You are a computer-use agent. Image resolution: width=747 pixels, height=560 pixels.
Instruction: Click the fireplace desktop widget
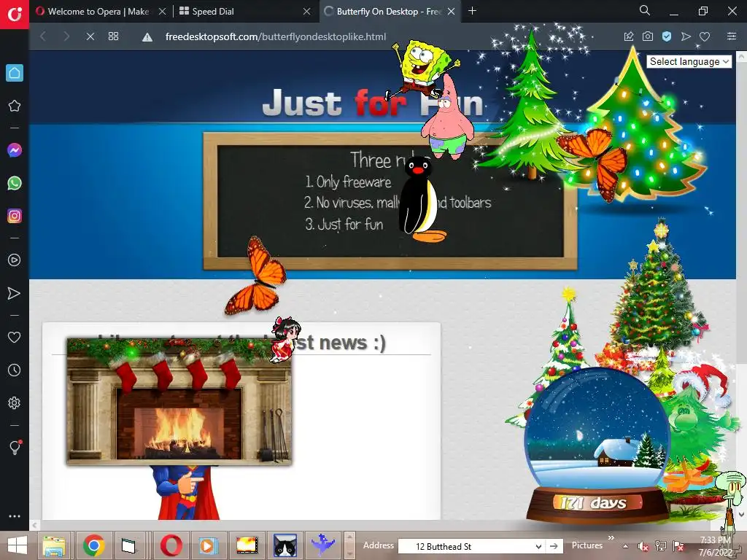179,401
